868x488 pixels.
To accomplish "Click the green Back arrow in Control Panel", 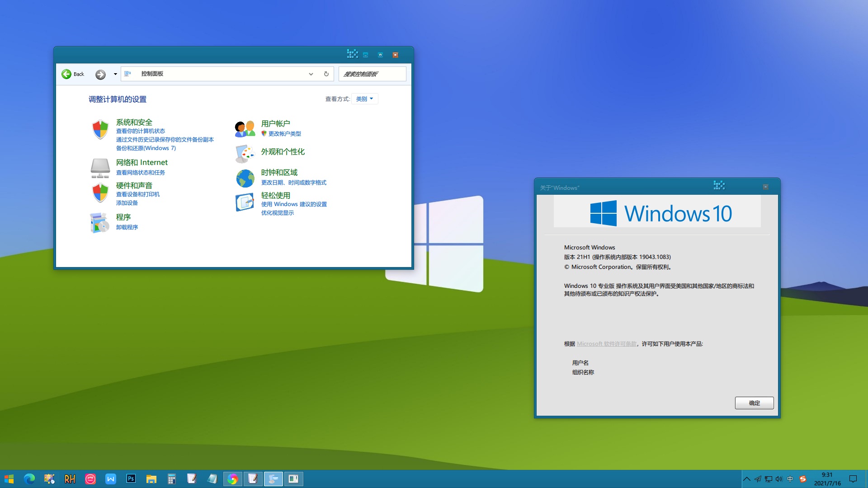I will [66, 74].
